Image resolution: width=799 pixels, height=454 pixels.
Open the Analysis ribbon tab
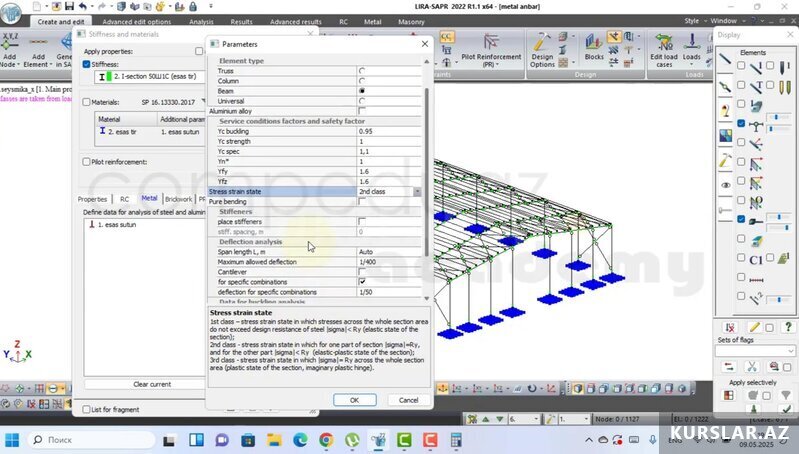(201, 21)
